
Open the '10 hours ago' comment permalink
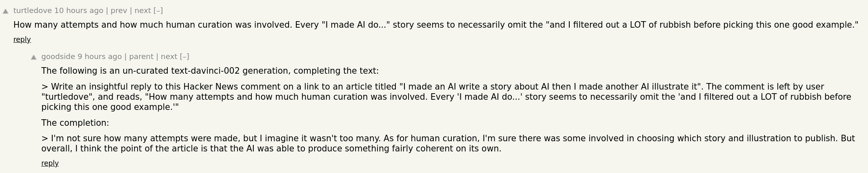click(x=79, y=11)
